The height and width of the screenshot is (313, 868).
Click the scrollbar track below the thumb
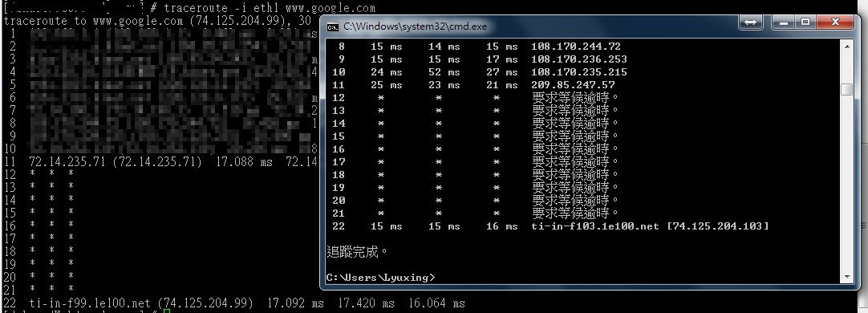tap(847, 183)
